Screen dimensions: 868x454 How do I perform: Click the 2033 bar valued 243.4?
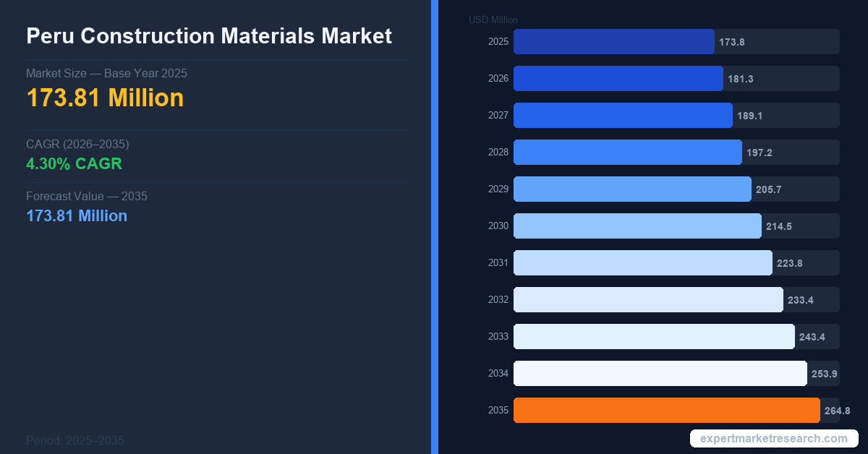pyautogui.click(x=654, y=337)
